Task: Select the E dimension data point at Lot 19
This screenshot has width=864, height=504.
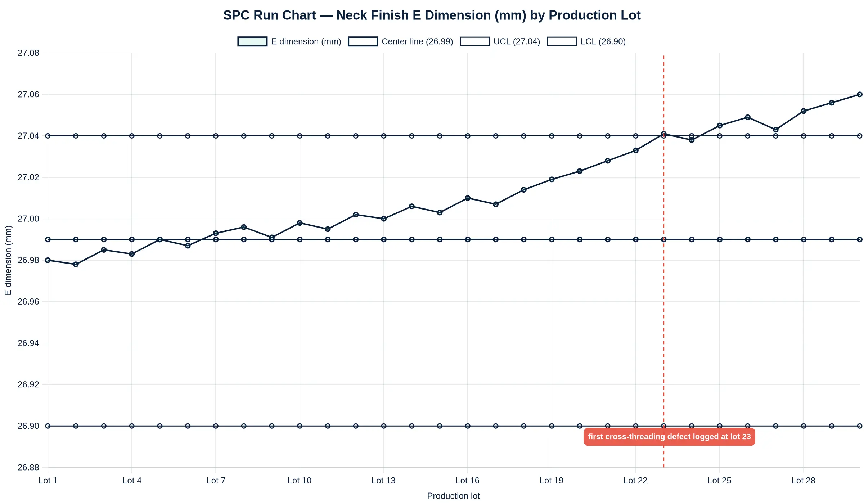Action: pyautogui.click(x=552, y=179)
